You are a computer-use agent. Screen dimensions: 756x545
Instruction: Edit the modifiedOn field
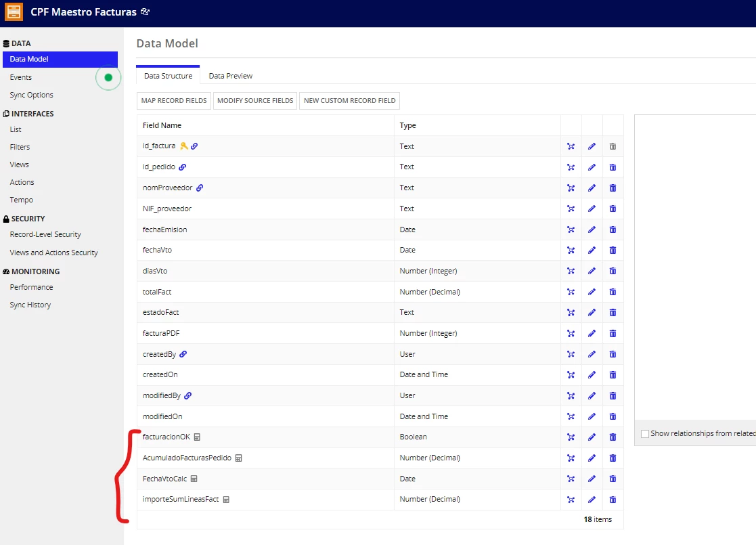pos(592,416)
